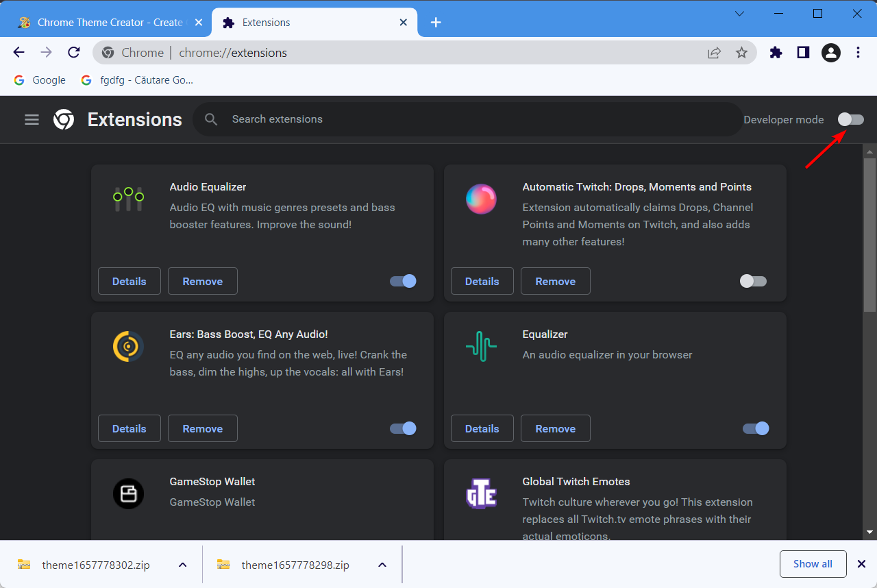Screen dimensions: 877x588
Task: Enable Developer mode toggle
Action: (851, 119)
